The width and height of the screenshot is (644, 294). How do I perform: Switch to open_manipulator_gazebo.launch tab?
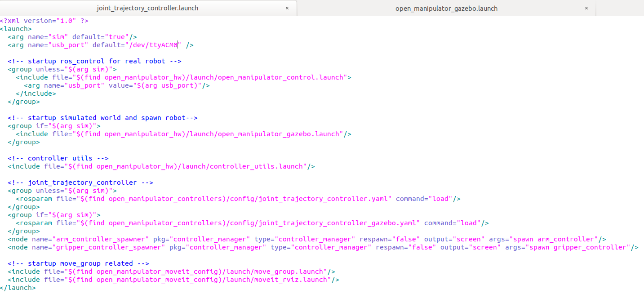(446, 8)
